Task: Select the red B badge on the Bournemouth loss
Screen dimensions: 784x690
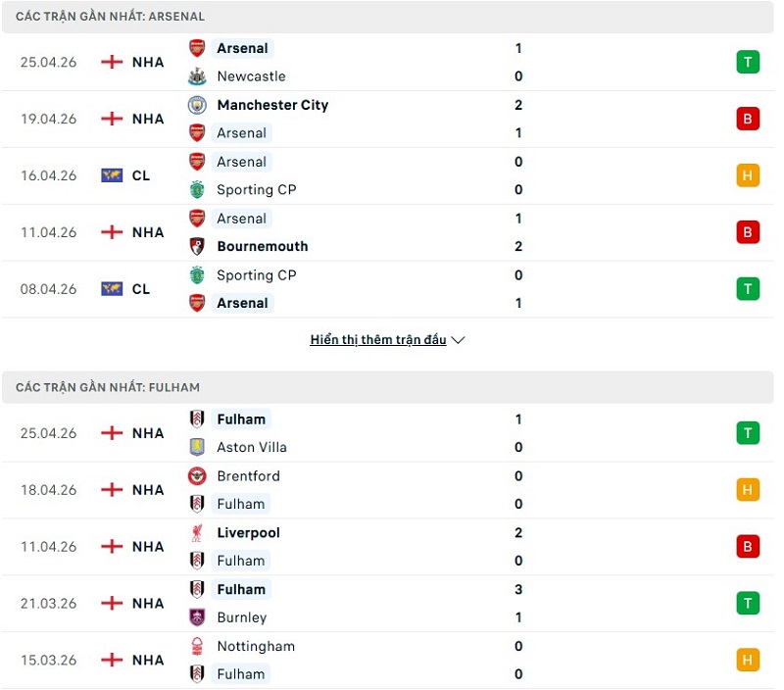Action: [x=748, y=232]
